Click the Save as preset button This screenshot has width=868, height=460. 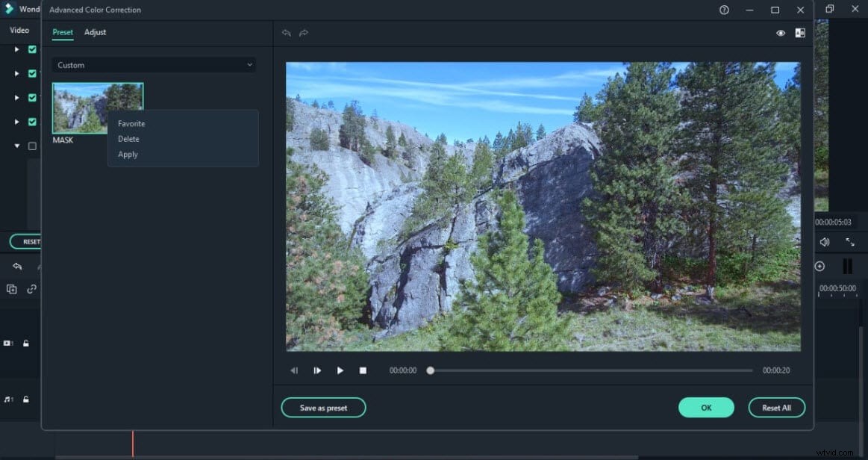point(323,408)
